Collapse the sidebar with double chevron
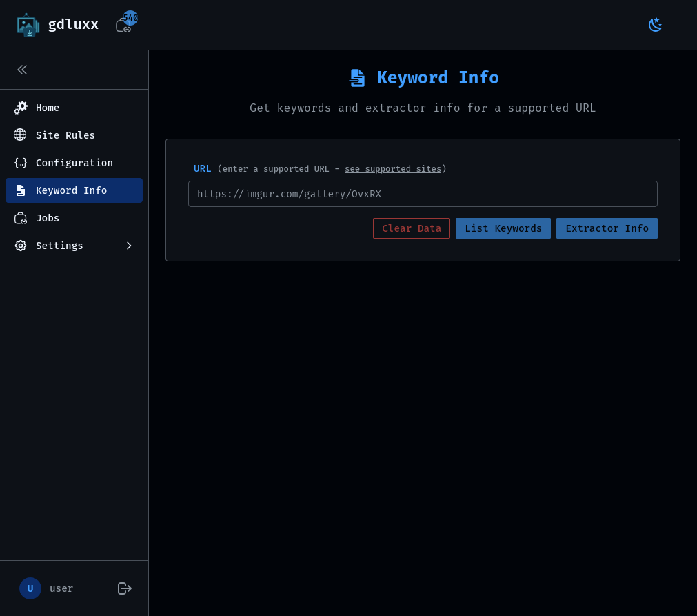Viewport: 697px width, 616px height. 22,70
